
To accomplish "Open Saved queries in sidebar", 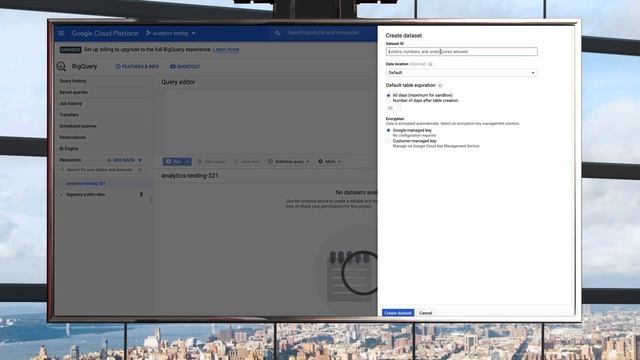I will 73,92.
